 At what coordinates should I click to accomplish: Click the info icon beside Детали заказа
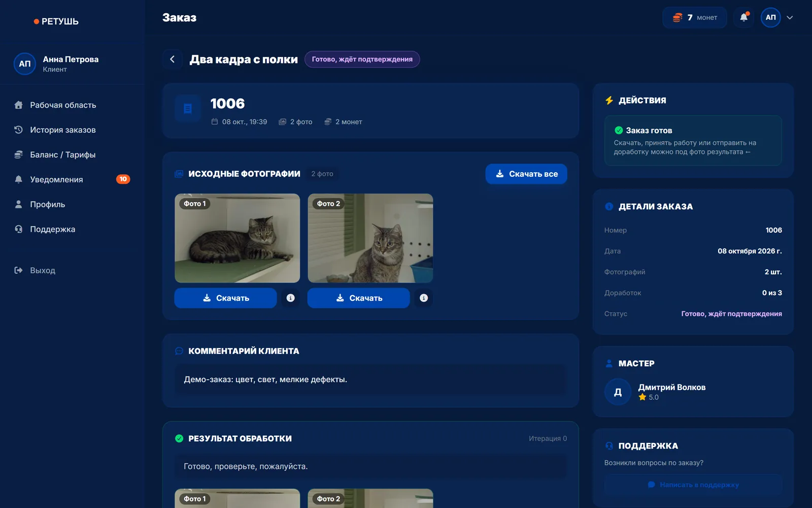[609, 207]
